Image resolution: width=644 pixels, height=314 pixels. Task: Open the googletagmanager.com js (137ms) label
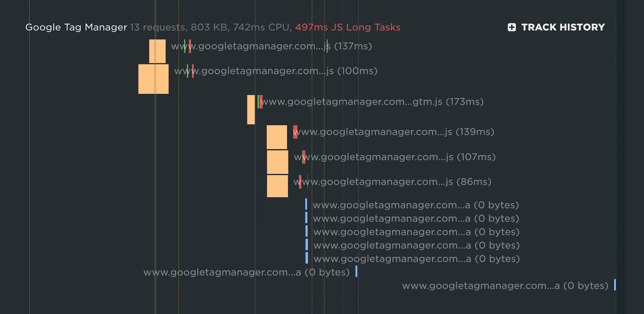pyautogui.click(x=271, y=46)
